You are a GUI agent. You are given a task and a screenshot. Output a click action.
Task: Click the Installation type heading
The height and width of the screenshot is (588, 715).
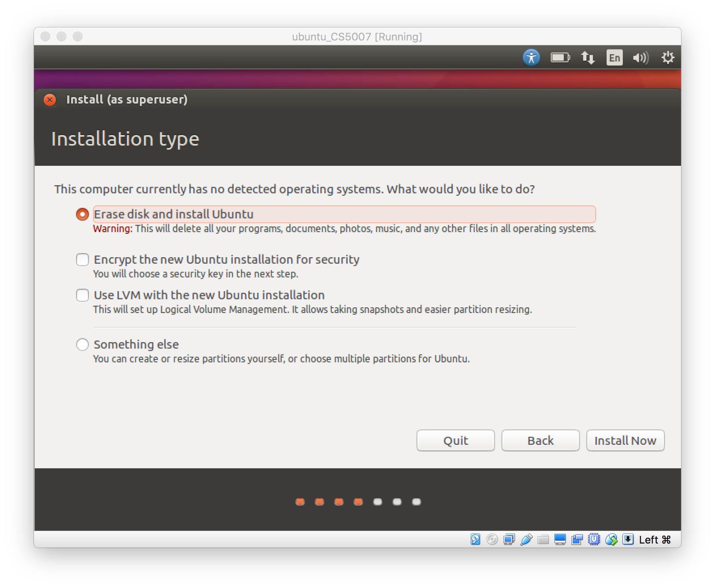tap(125, 139)
